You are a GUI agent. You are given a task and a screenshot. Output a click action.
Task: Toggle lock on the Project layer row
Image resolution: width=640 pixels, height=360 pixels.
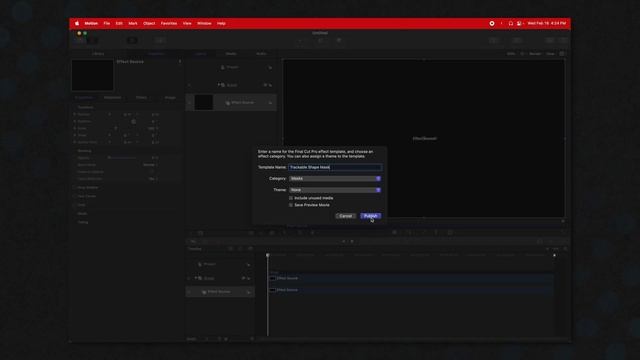click(x=270, y=67)
